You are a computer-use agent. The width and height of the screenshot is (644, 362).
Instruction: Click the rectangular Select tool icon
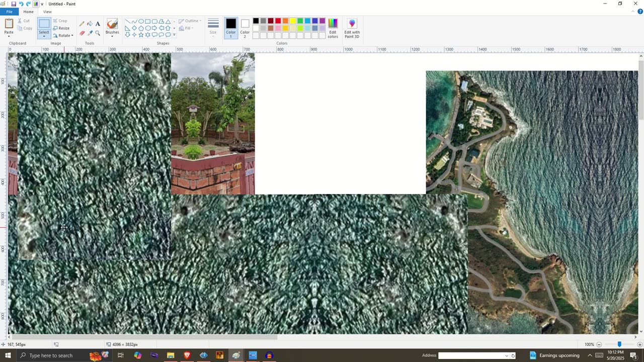click(44, 24)
